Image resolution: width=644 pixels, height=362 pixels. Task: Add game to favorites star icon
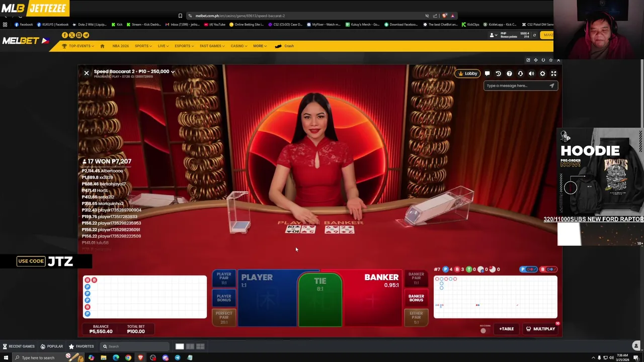pos(551,60)
